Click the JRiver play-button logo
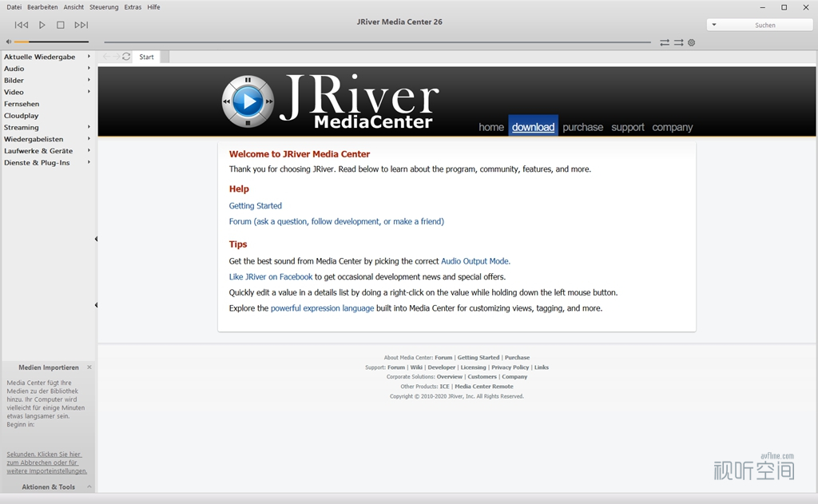Image resolution: width=818 pixels, height=504 pixels. 248,101
